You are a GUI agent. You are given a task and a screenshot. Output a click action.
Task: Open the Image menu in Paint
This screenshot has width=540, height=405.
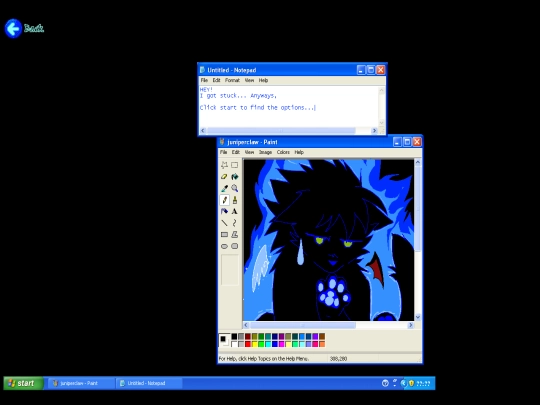pyautogui.click(x=266, y=152)
